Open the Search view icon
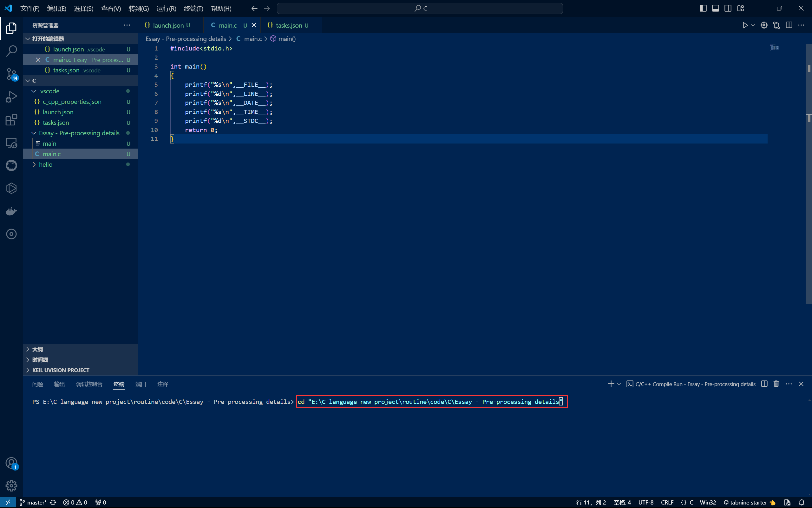Screen dimensions: 812x508 (x=11, y=51)
